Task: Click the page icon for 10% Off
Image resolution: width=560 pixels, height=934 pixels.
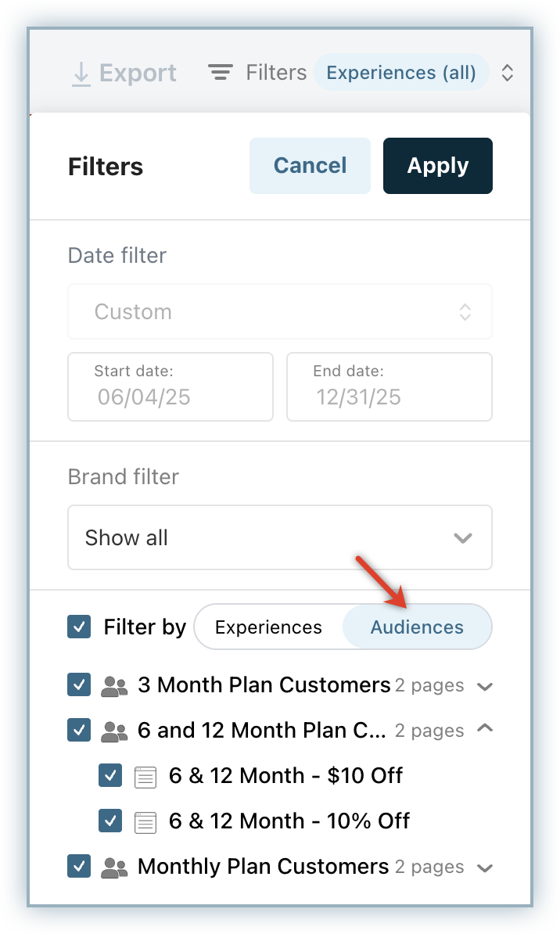Action: 145,822
